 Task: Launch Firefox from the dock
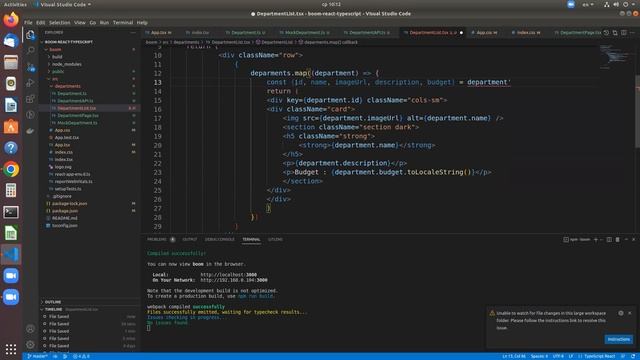click(x=11, y=20)
